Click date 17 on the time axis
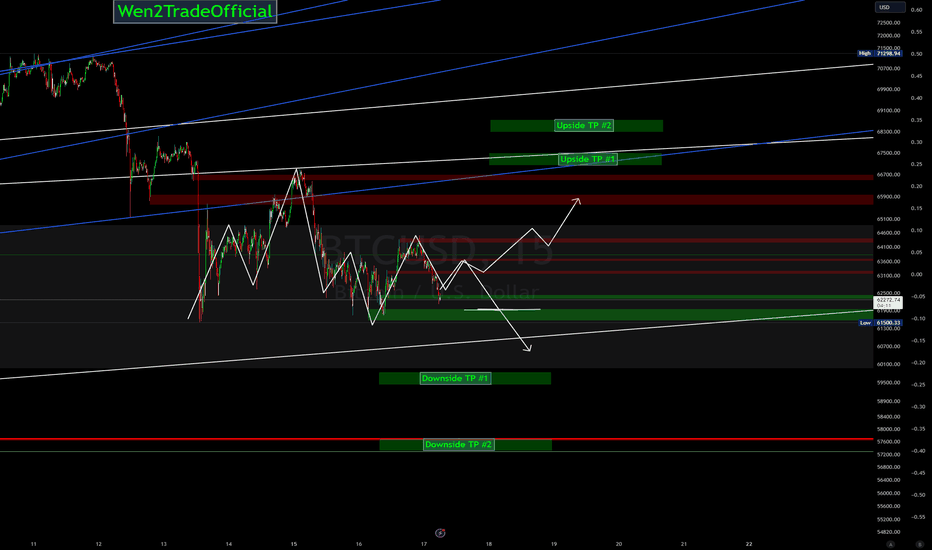This screenshot has height=550, width=932. (424, 544)
